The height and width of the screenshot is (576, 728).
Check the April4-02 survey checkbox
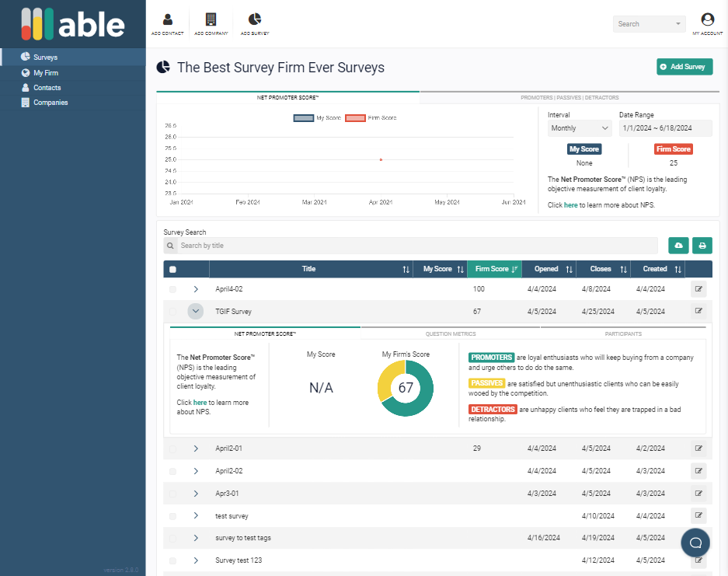tap(173, 289)
